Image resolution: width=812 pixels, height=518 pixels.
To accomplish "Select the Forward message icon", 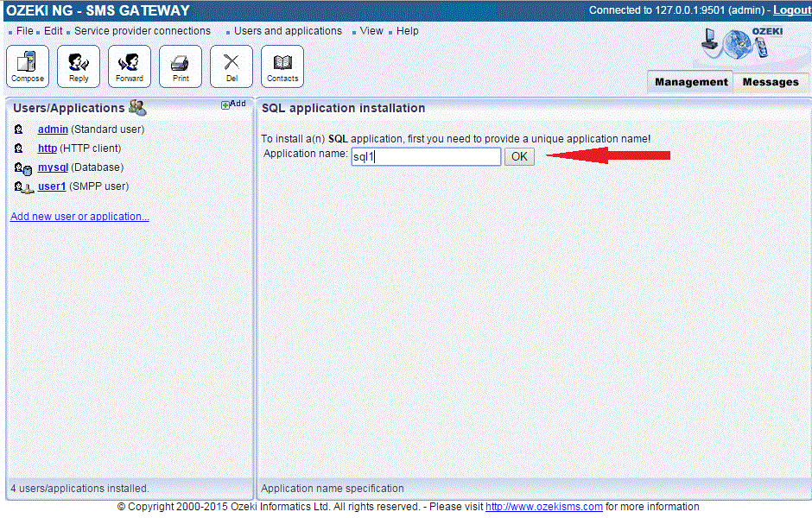I will (129, 66).
